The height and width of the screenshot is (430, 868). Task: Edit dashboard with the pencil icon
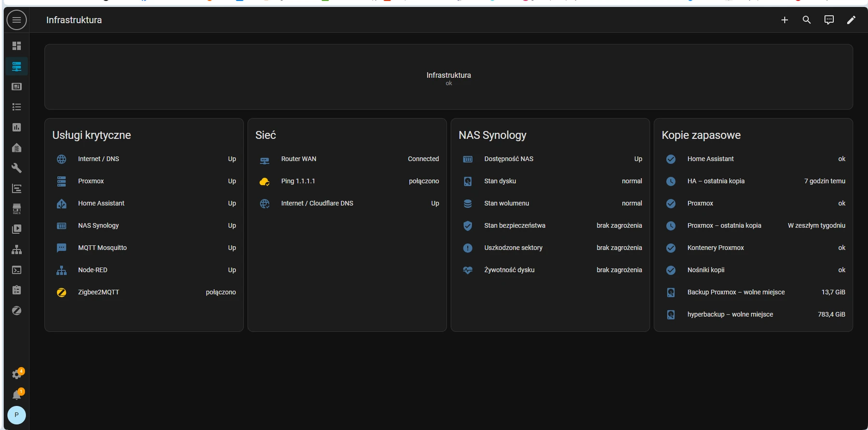851,20
